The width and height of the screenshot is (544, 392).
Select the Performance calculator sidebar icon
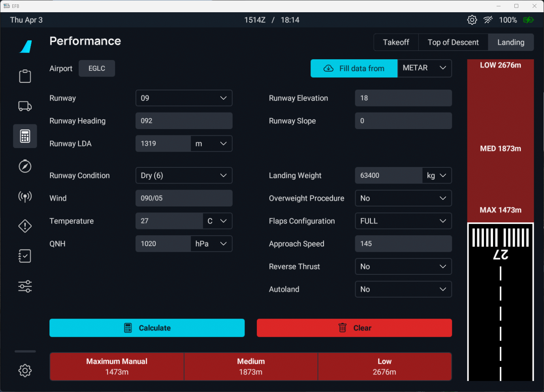[x=25, y=136]
